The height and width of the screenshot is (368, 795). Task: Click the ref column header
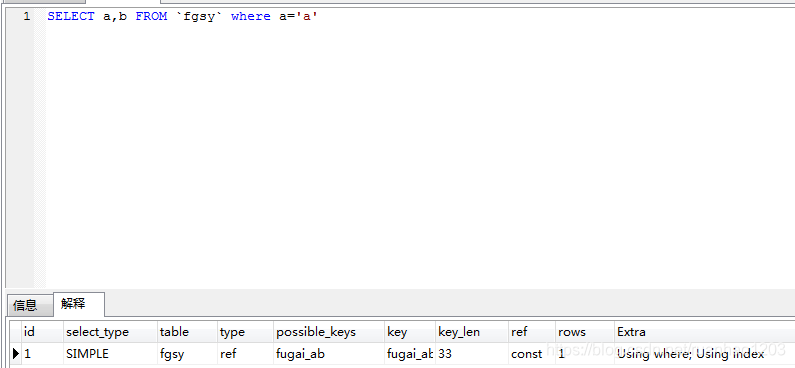(532, 332)
